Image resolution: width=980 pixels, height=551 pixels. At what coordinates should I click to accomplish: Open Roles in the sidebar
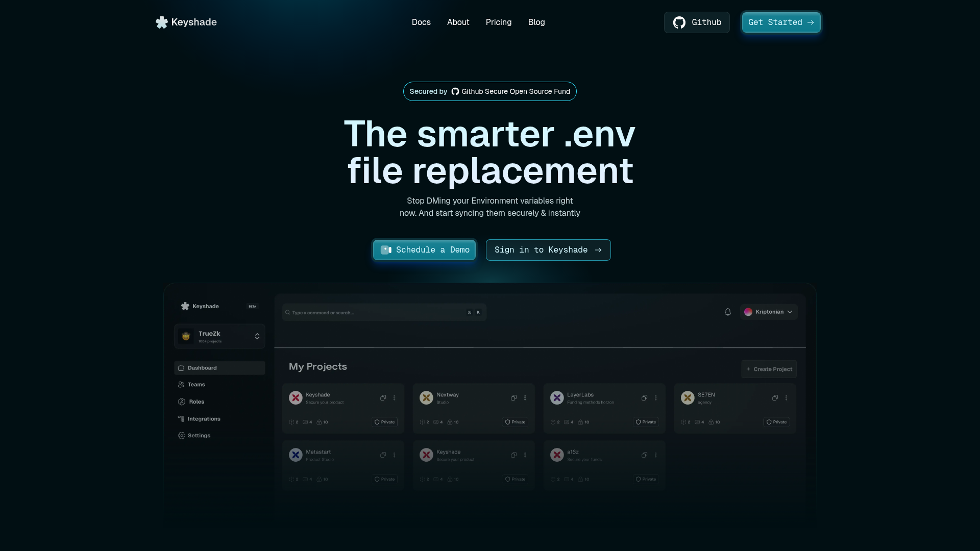click(x=191, y=402)
